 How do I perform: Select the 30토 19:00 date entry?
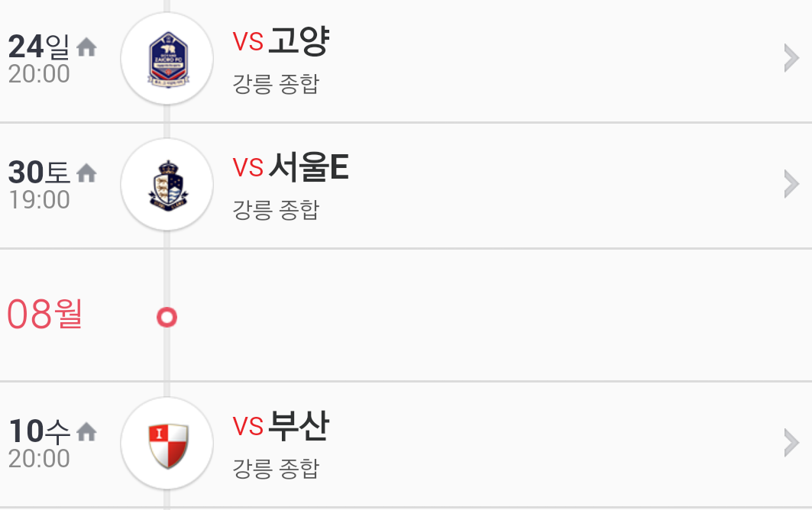(x=40, y=185)
